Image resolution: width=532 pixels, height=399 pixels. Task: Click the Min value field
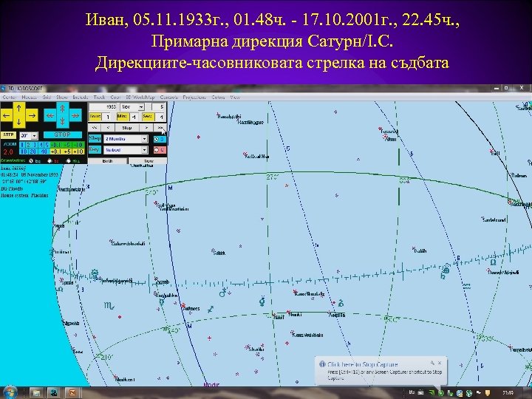134,117
